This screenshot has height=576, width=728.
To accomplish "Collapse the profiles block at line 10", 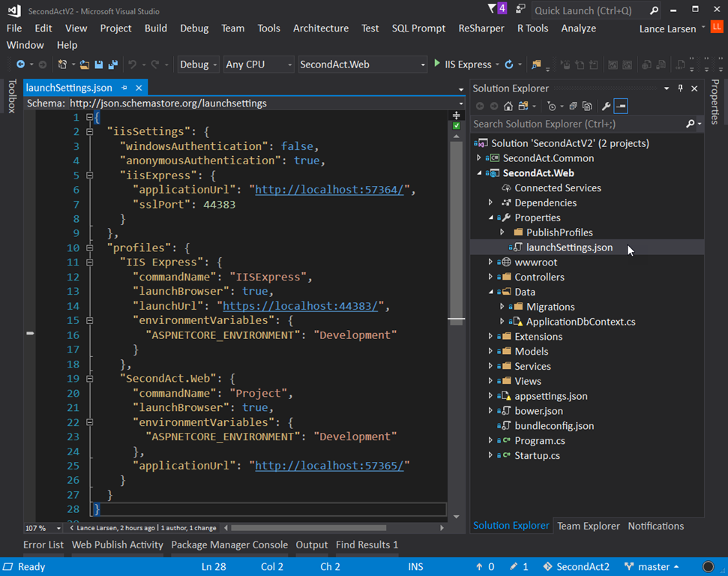I will tap(90, 248).
